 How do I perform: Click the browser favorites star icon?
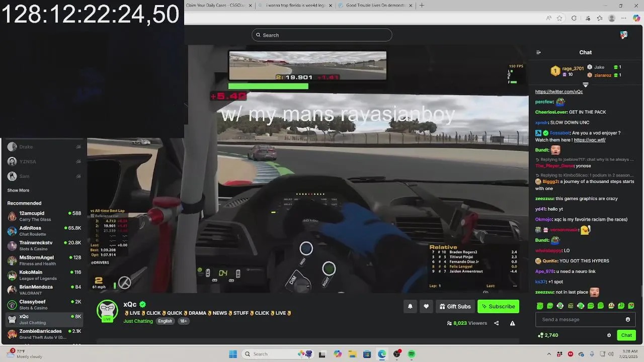point(559,18)
